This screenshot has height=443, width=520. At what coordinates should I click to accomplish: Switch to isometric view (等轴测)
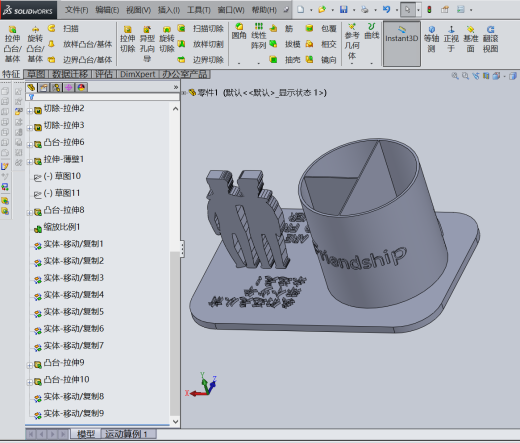click(432, 39)
